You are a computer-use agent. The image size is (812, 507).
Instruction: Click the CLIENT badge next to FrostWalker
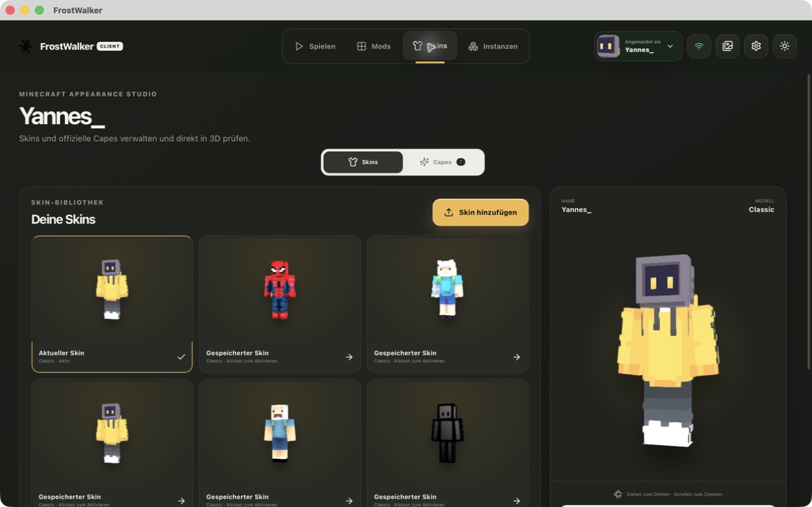[110, 46]
